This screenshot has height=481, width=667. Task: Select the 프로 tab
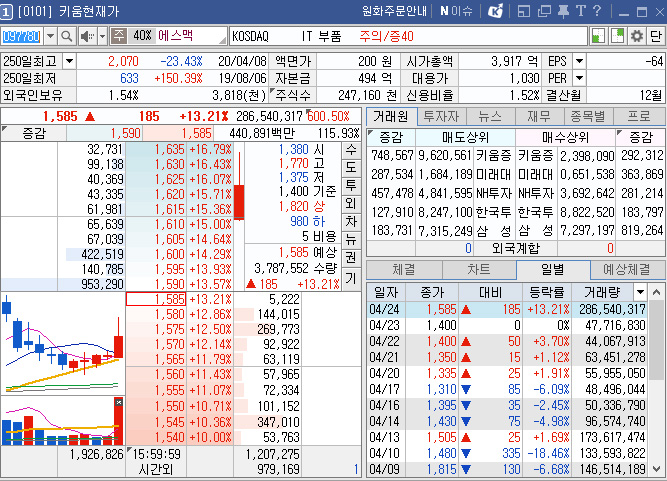point(638,117)
